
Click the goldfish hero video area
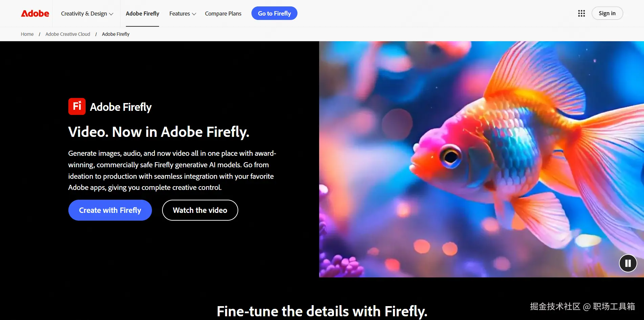[482, 159]
